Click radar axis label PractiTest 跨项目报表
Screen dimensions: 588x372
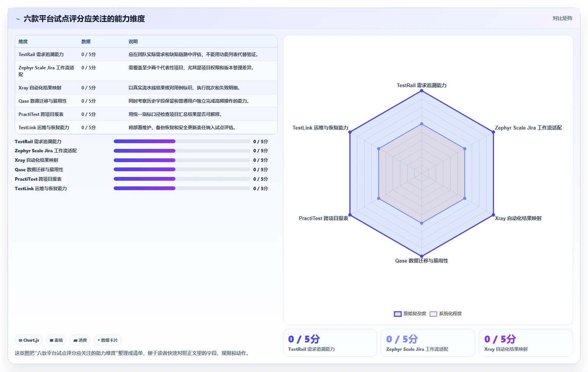pos(324,219)
